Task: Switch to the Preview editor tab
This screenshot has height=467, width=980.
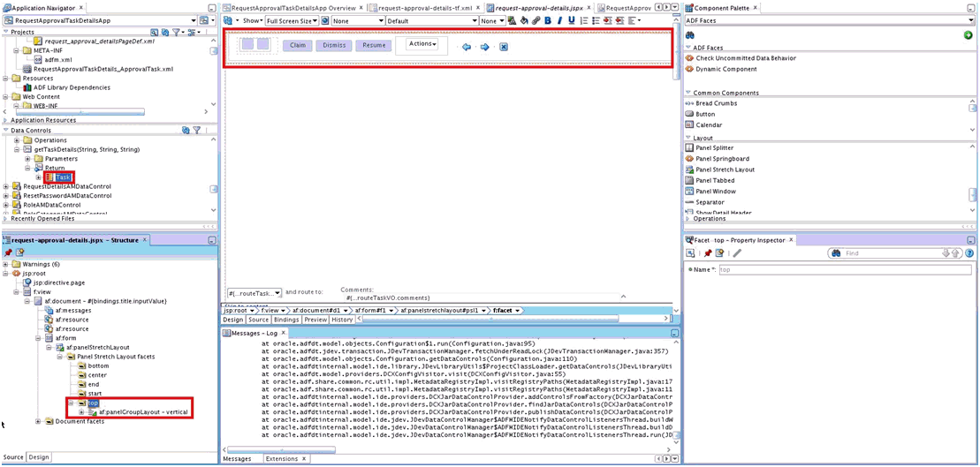Action: pyautogui.click(x=315, y=319)
